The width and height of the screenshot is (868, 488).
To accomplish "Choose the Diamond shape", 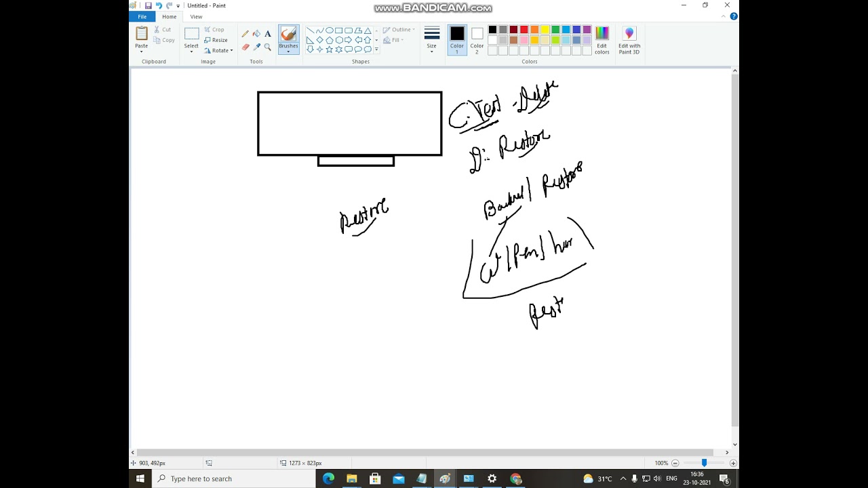I will (319, 40).
